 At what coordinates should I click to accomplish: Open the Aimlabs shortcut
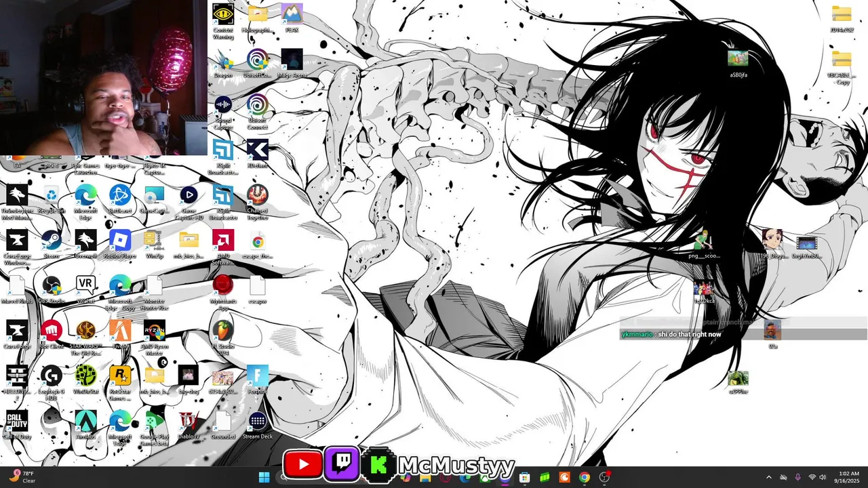85,425
